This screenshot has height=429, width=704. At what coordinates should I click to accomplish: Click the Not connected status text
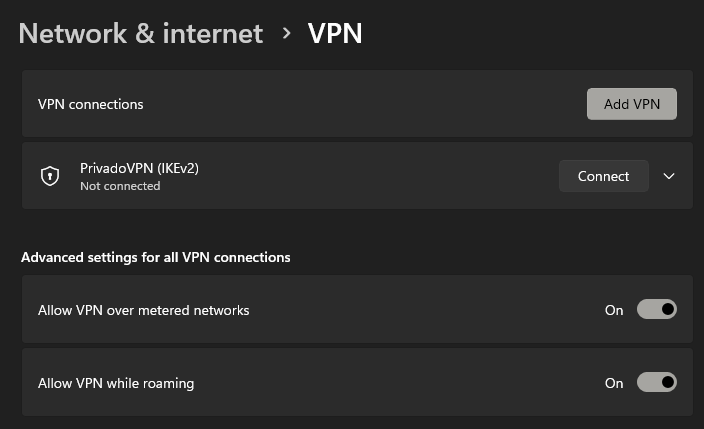pos(120,186)
